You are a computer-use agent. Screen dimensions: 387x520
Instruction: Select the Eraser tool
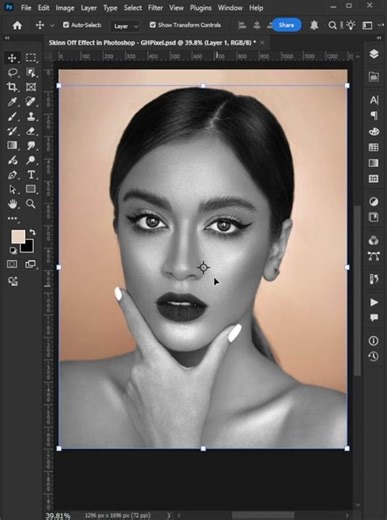coord(31,131)
